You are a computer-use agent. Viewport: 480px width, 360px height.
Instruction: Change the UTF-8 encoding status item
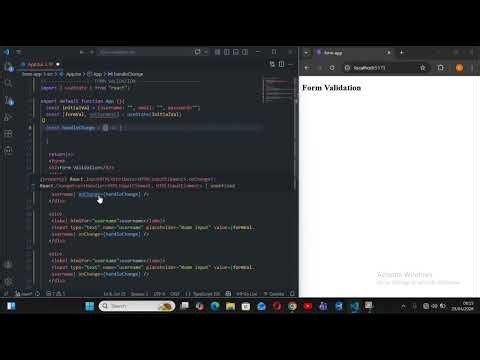click(x=159, y=294)
